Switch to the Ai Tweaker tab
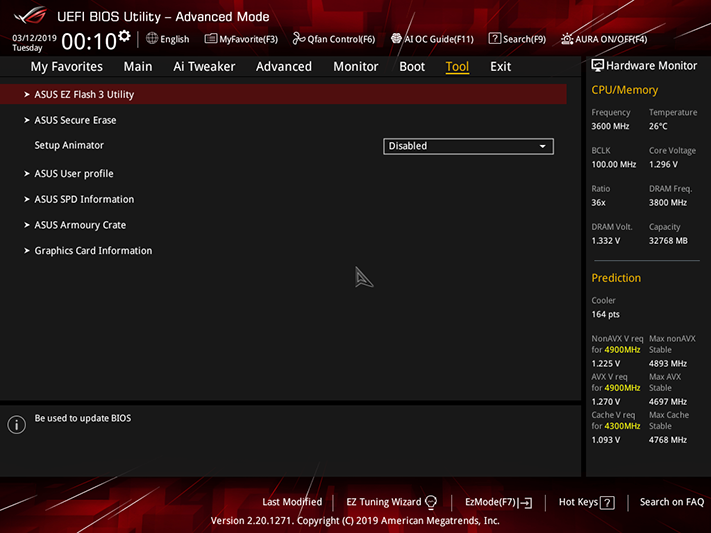The image size is (711, 533). 204,67
